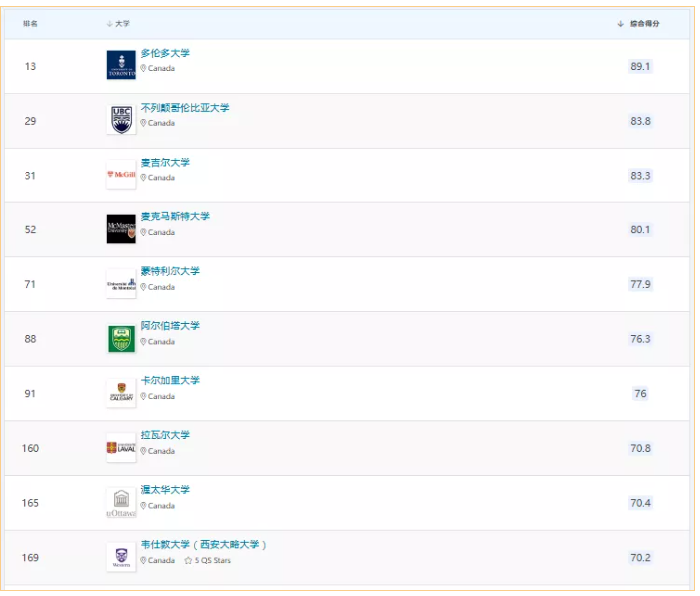Screen dimensions: 700x596
Task: Open 韦仕敦大学（西安大略大学）link
Action: 204,545
